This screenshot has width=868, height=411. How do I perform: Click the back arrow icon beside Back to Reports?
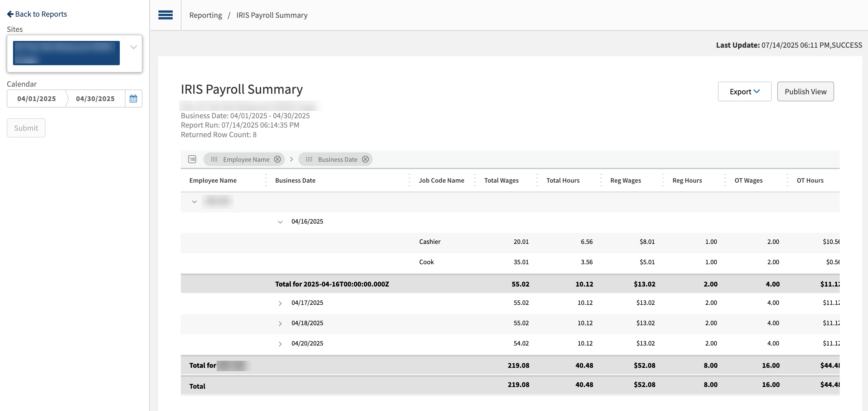(10, 14)
